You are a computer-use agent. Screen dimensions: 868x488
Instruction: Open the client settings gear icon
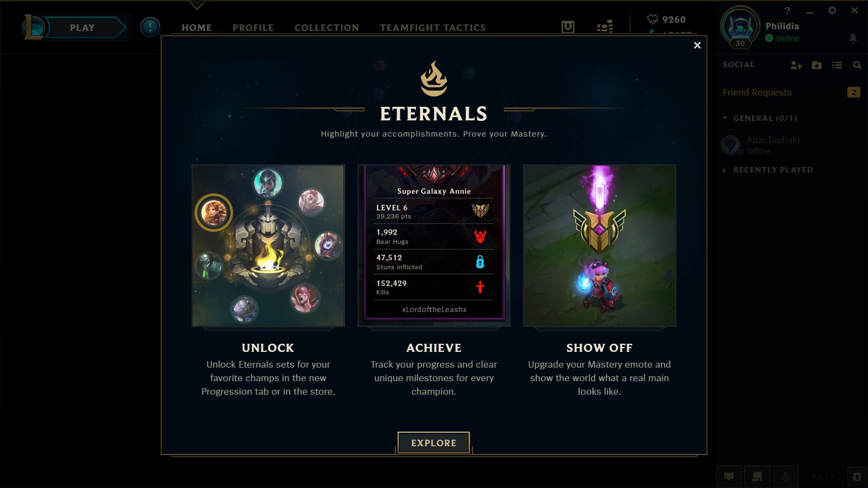pyautogui.click(x=832, y=10)
